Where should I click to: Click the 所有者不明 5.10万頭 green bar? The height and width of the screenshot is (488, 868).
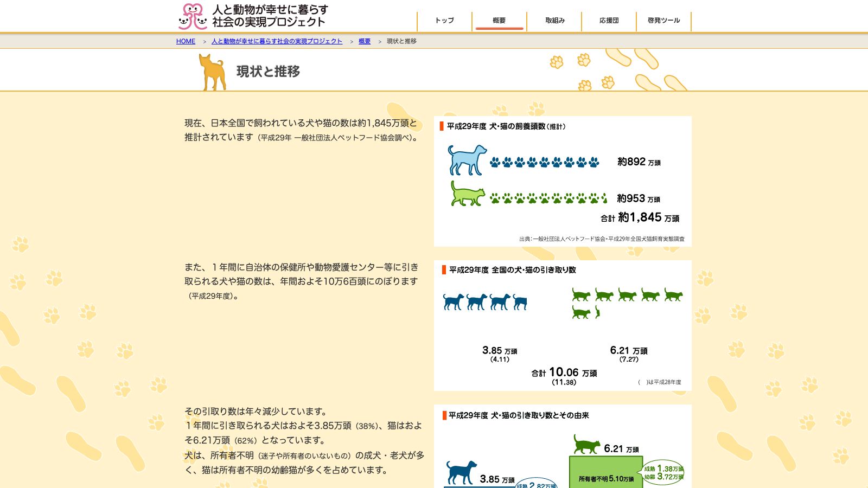click(x=606, y=472)
